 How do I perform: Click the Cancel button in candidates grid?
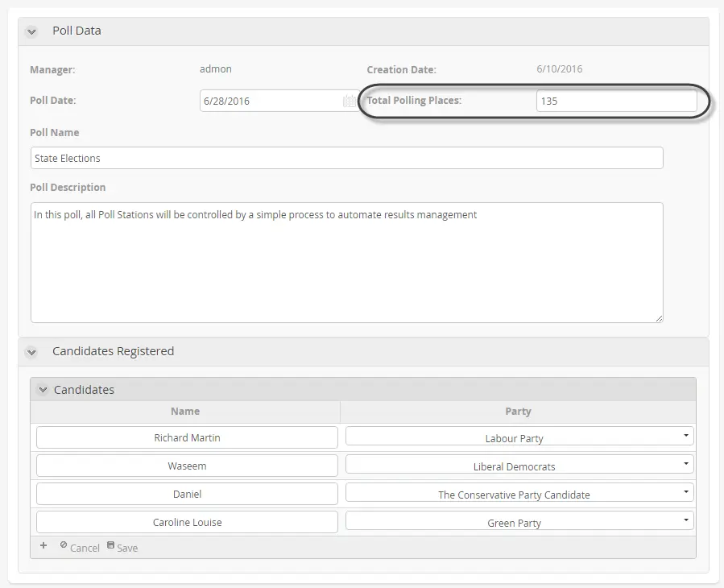pyautogui.click(x=80, y=548)
